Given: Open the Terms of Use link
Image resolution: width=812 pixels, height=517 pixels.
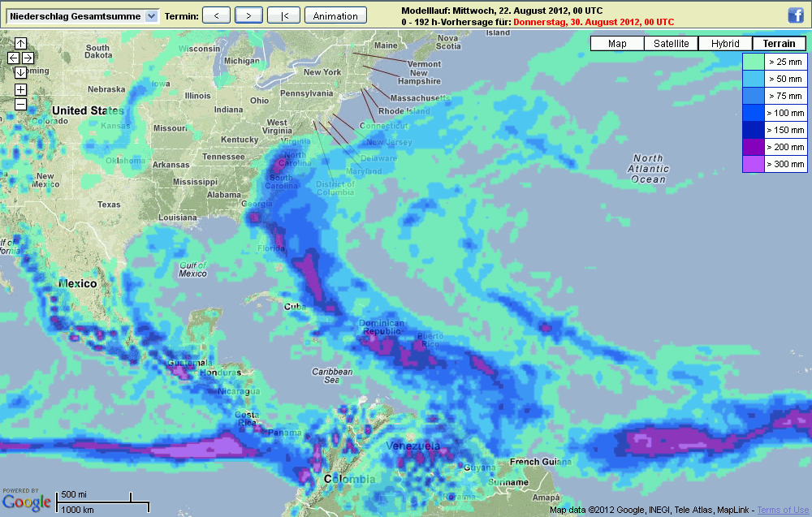Looking at the screenshot, I should click(783, 510).
